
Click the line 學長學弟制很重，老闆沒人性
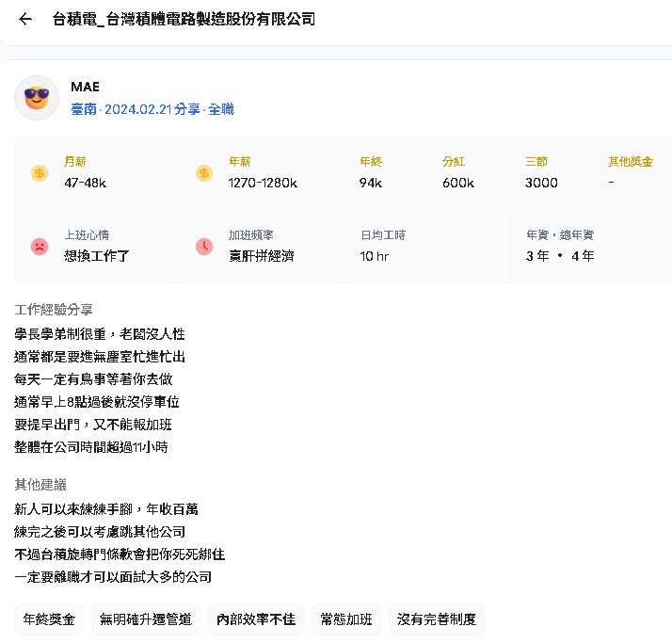100,334
